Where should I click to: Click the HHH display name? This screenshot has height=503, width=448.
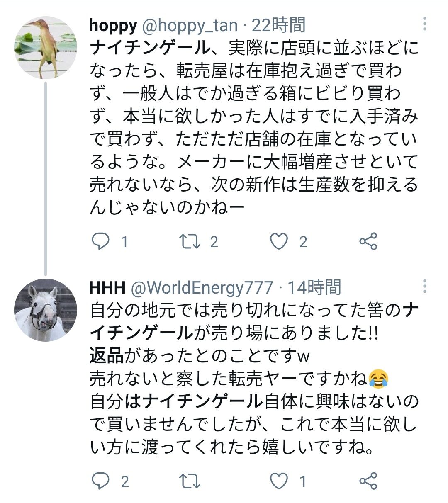pos(107,287)
